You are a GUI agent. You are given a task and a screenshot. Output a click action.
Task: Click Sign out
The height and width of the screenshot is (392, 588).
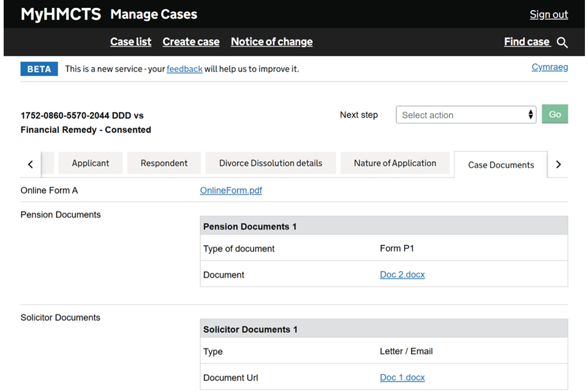click(549, 14)
